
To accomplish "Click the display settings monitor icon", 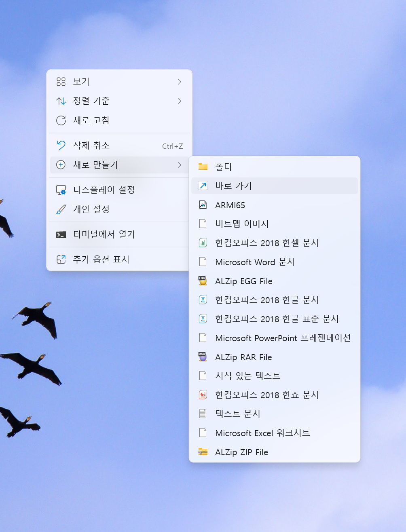I will 61,190.
